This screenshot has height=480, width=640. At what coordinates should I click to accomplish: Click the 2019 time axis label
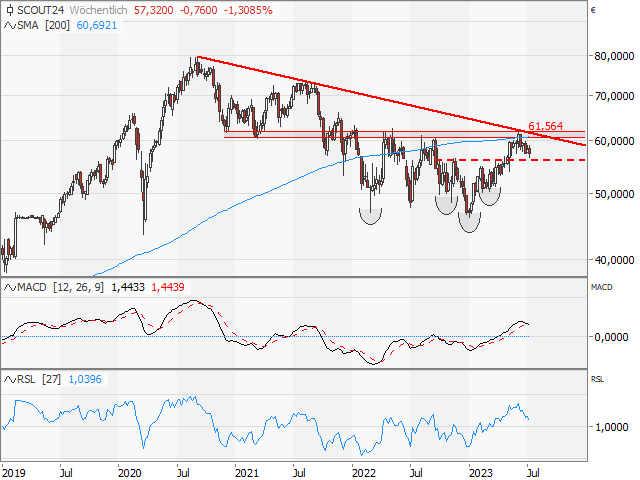pyautogui.click(x=13, y=473)
